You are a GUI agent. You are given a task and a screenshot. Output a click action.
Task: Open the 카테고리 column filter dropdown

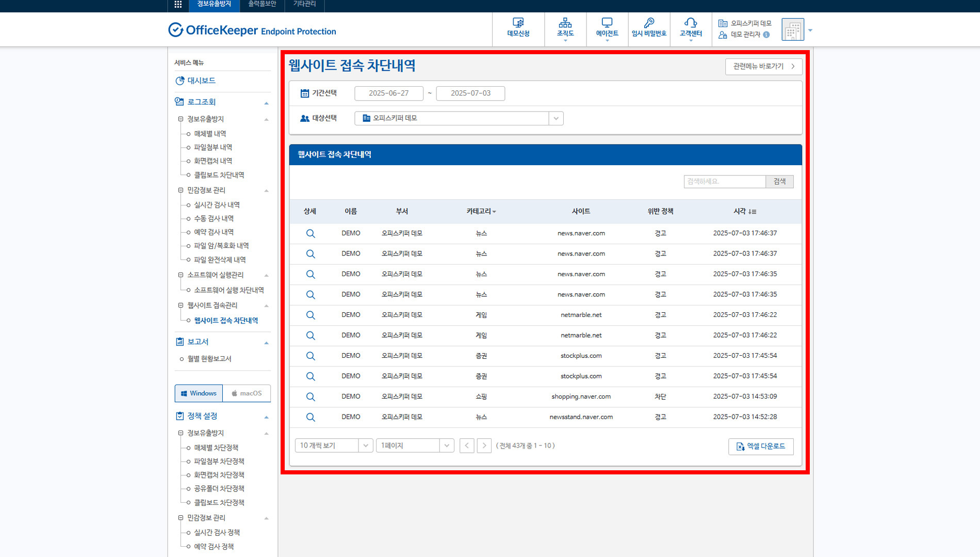[x=494, y=212]
